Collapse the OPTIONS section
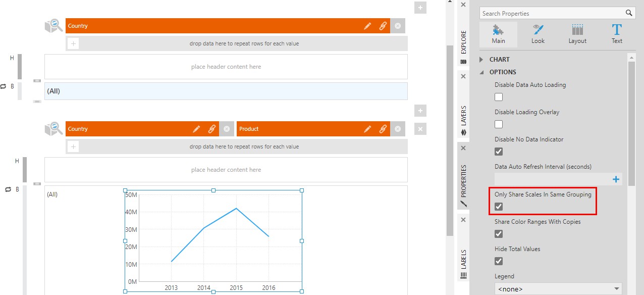Screen dimensions: 644x295 (483, 72)
